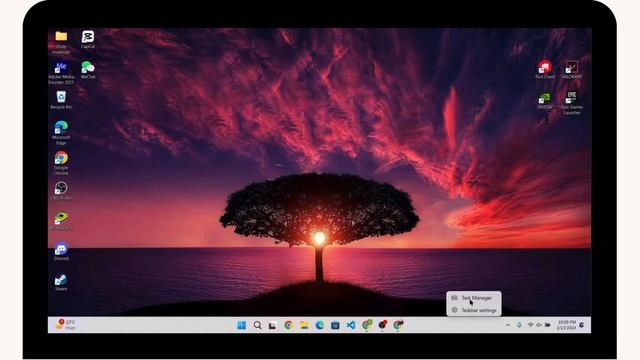Click the volume speaker tray icon
Screen dimensions: 640x360
[539, 325]
